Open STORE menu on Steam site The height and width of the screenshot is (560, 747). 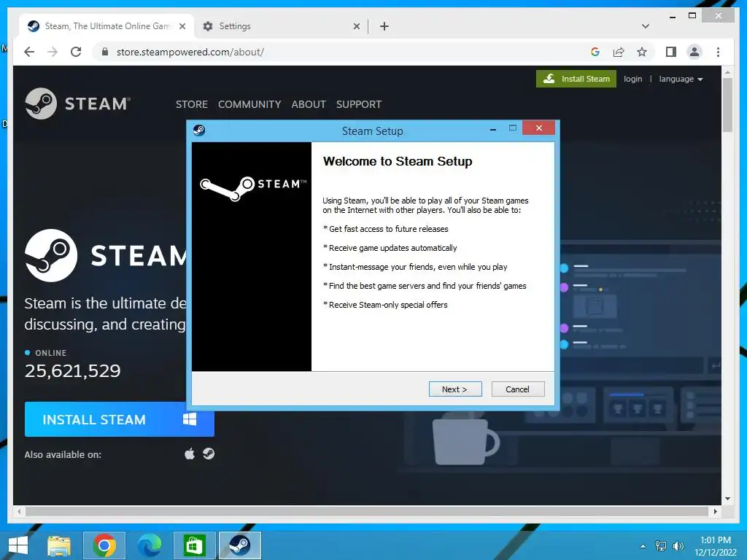pos(192,104)
